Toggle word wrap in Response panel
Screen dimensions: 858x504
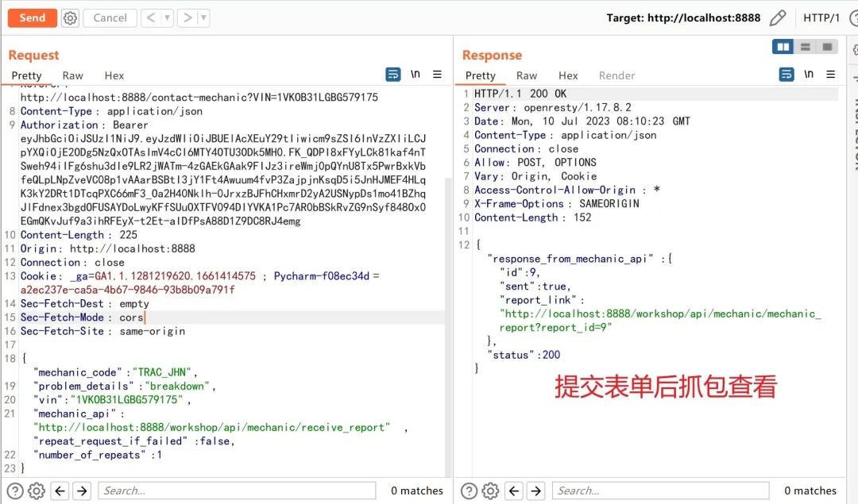coord(786,75)
